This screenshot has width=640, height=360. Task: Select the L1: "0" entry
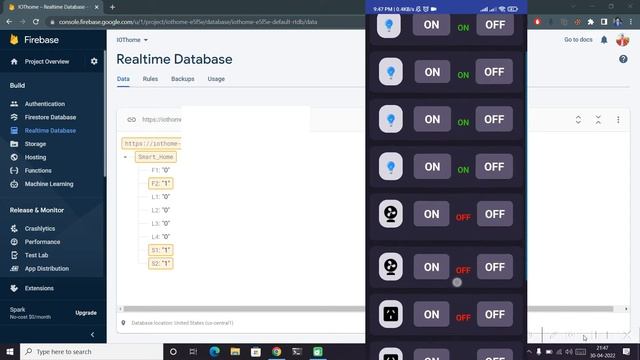click(160, 197)
